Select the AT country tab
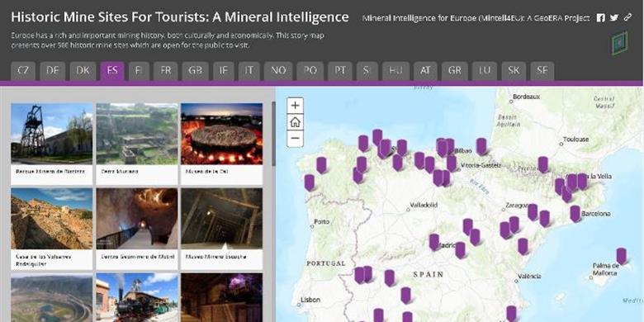The height and width of the screenshot is (322, 644). (x=425, y=71)
